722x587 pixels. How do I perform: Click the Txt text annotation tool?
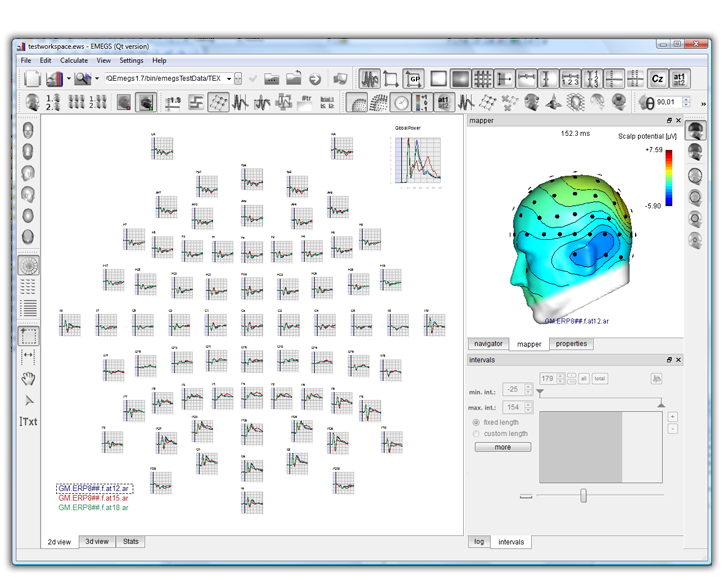(x=29, y=421)
